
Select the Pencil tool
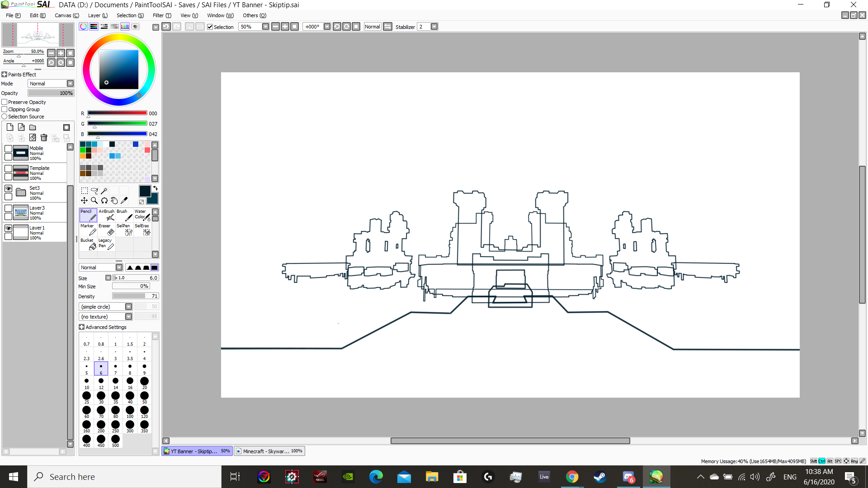click(88, 215)
